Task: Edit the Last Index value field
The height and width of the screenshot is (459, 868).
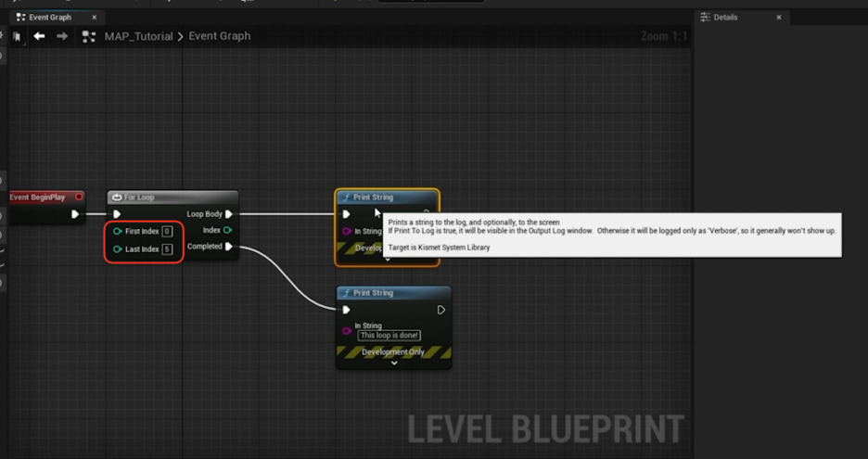Action: coord(167,249)
